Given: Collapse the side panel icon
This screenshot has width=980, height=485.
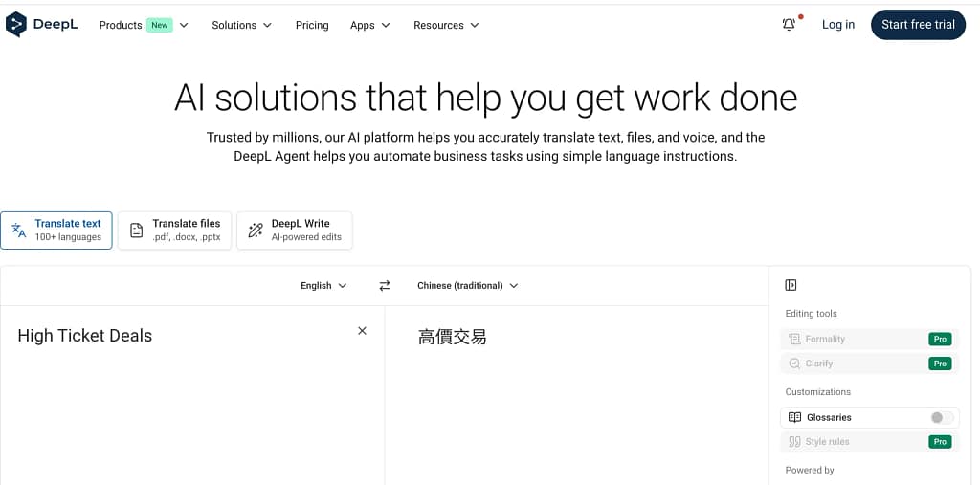Looking at the screenshot, I should 791,285.
